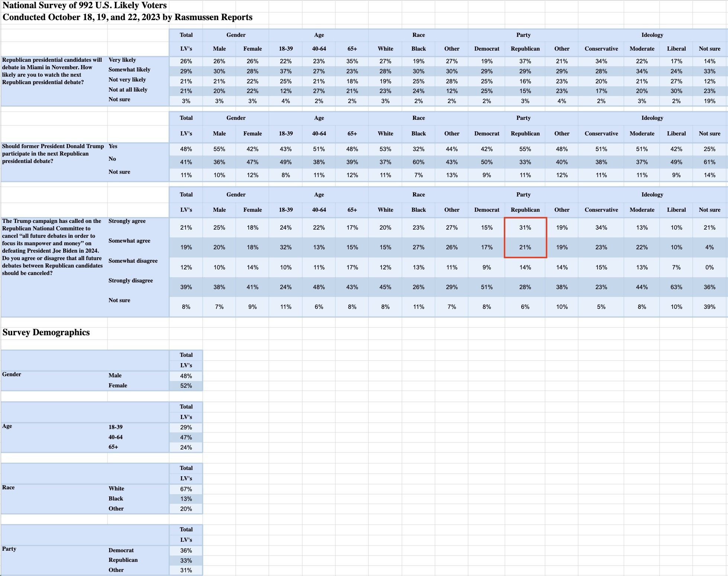Click the 'Not sure' 39% ideology cell in the bottom row
Image resolution: width=728 pixels, height=576 pixels.
[x=709, y=307]
